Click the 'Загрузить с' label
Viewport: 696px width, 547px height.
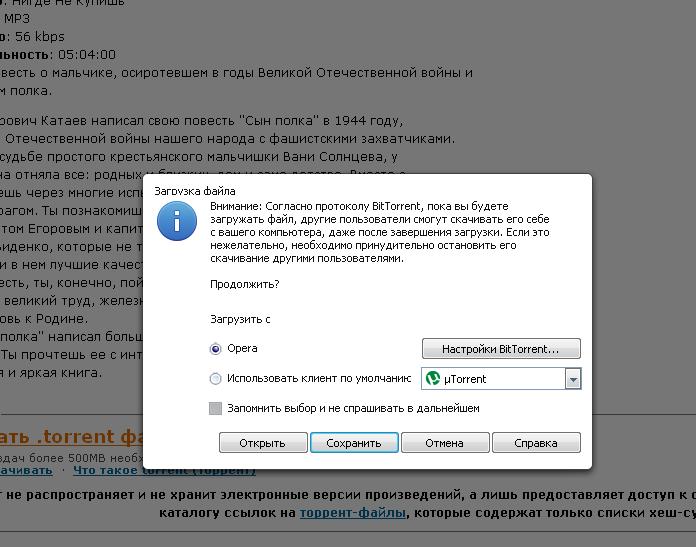coord(240,319)
